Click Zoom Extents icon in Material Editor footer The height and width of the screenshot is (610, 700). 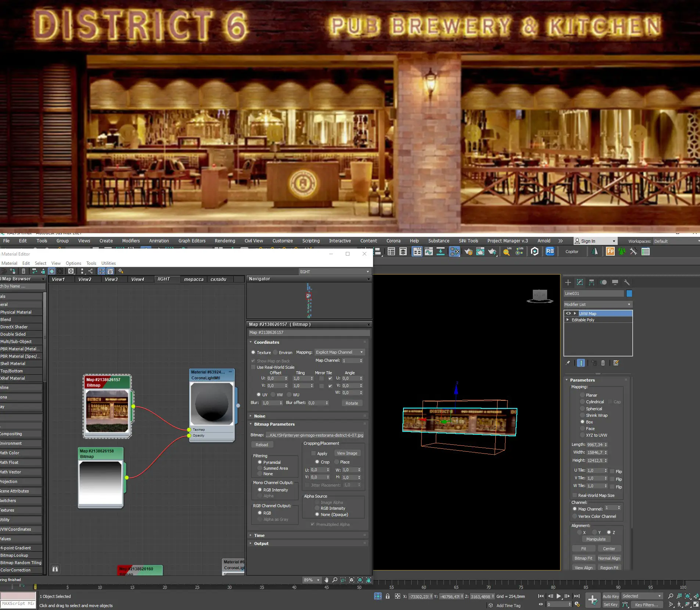click(x=351, y=580)
